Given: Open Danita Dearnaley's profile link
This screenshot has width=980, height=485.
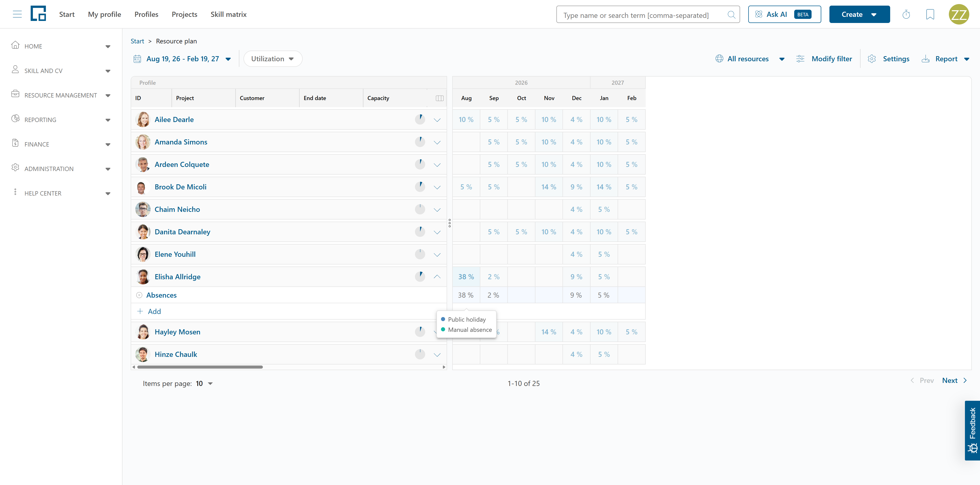Looking at the screenshot, I should click(x=182, y=232).
